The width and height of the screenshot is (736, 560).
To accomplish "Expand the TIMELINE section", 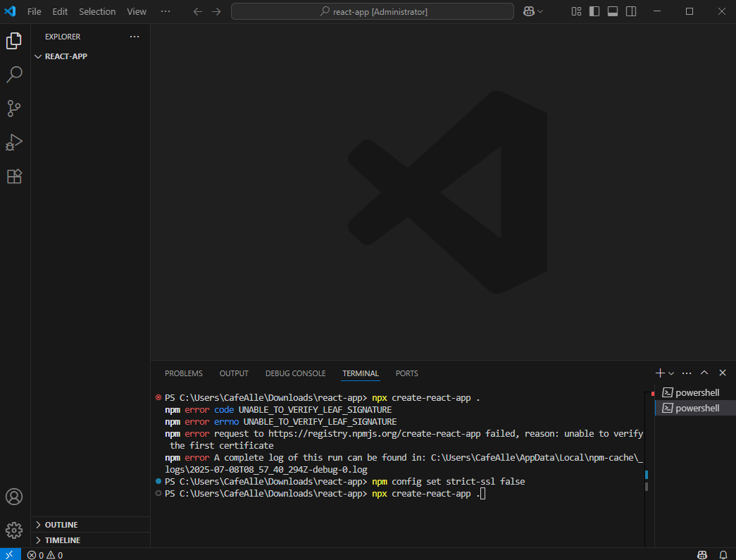I will click(90, 540).
